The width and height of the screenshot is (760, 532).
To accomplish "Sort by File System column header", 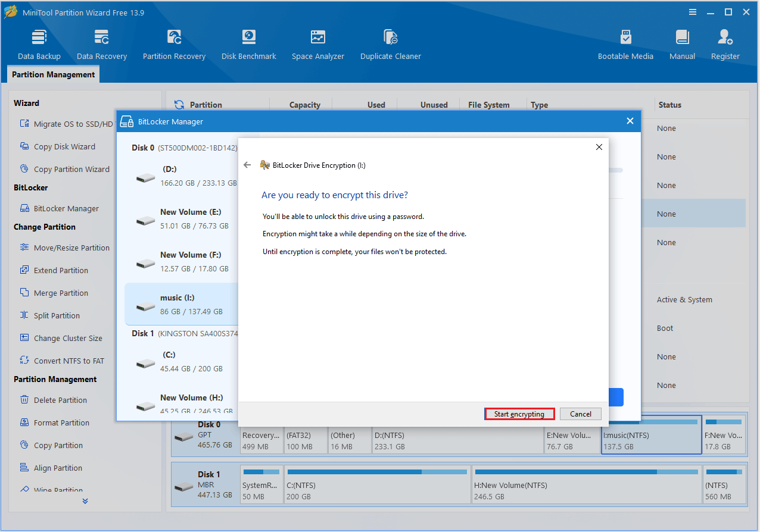I will click(x=488, y=105).
